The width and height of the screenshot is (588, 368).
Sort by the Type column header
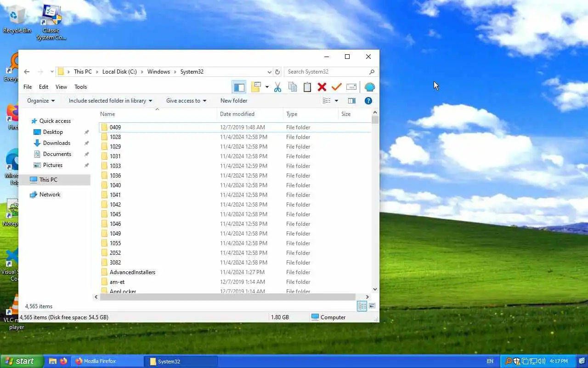point(311,114)
